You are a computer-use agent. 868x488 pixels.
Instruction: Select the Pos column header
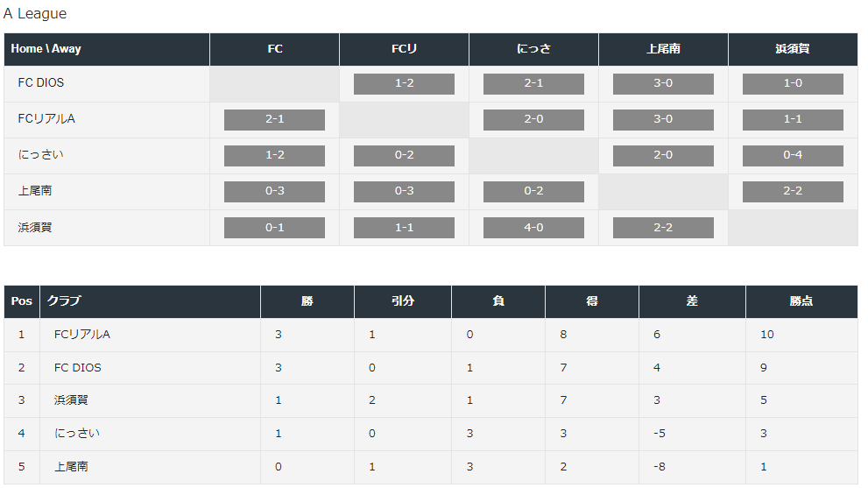pyautogui.click(x=22, y=301)
